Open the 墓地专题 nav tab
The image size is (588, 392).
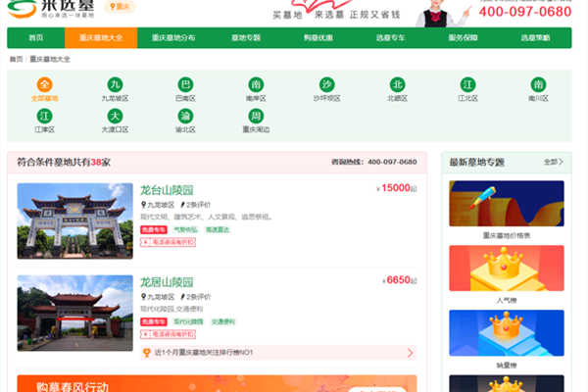tap(246, 38)
